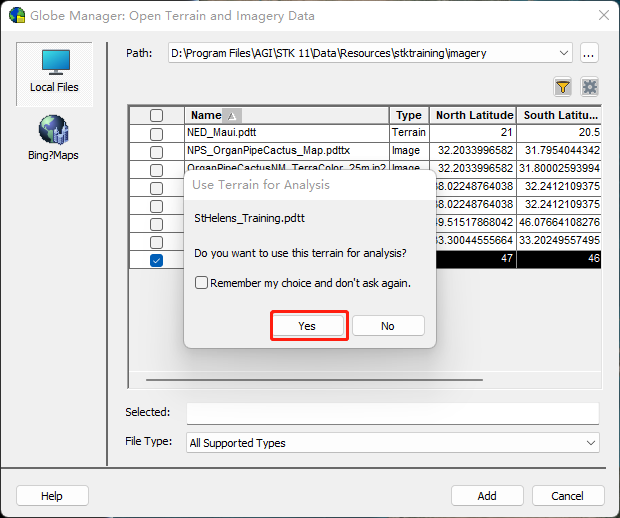Select the NED_Maui.pdtt file name
The height and width of the screenshot is (518, 620).
[221, 132]
